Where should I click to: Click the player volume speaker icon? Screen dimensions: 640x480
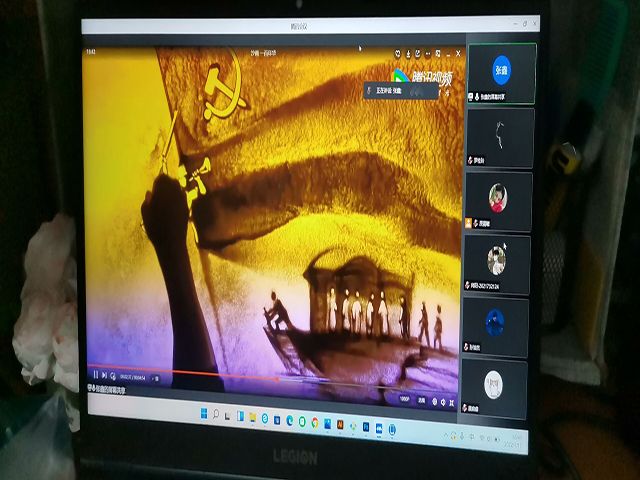click(443, 402)
